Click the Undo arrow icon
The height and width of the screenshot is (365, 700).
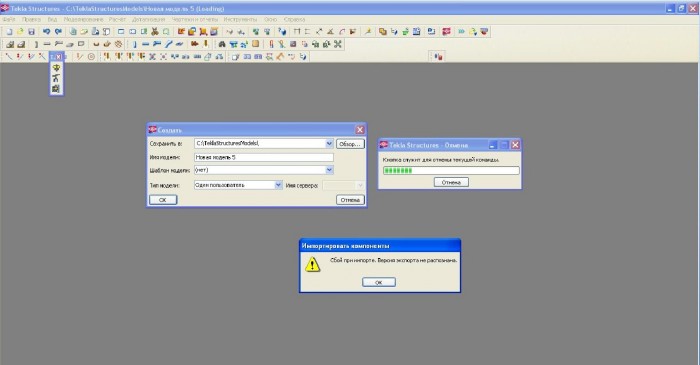(46, 32)
